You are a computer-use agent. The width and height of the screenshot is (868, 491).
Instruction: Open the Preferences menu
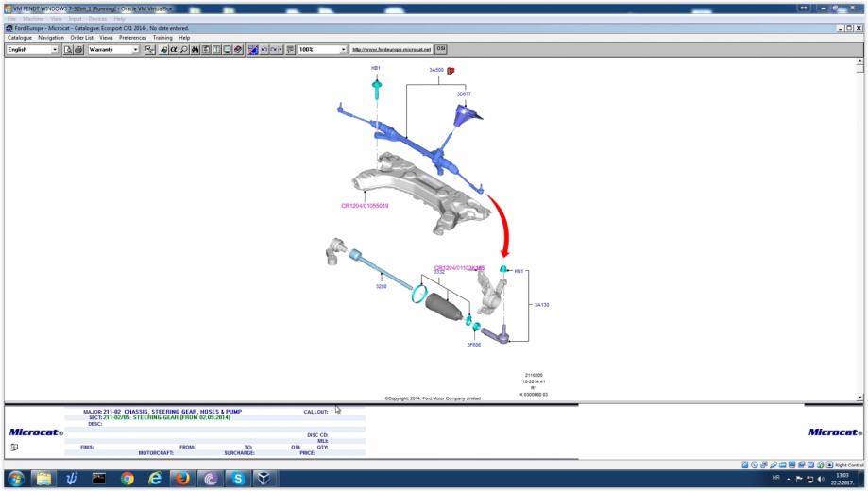click(133, 38)
